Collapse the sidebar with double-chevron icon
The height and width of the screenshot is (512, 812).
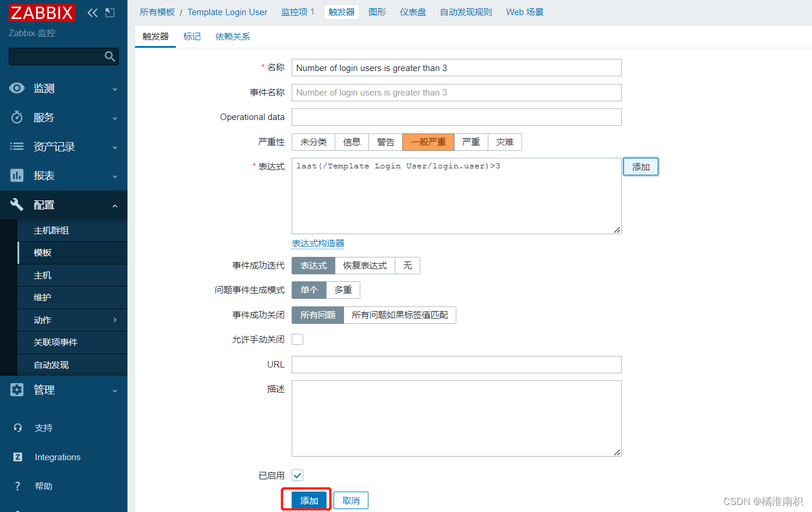(x=93, y=13)
